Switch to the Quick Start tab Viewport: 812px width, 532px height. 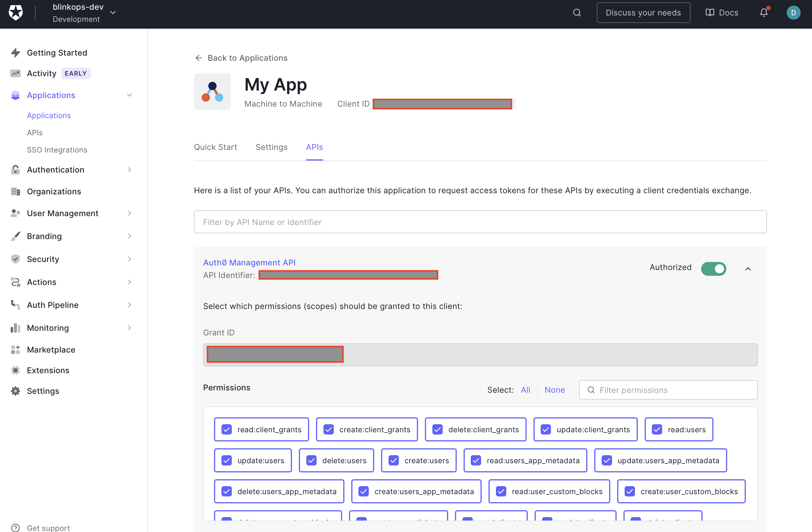(215, 147)
